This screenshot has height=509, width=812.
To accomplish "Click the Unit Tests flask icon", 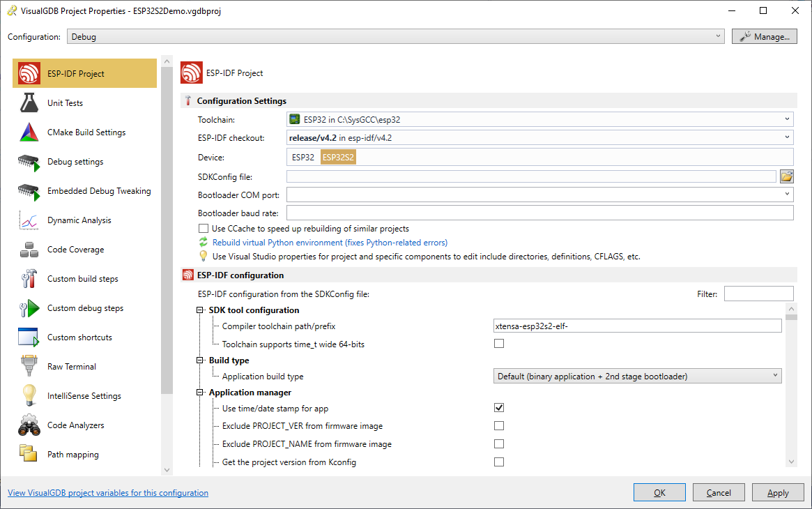I will point(29,102).
